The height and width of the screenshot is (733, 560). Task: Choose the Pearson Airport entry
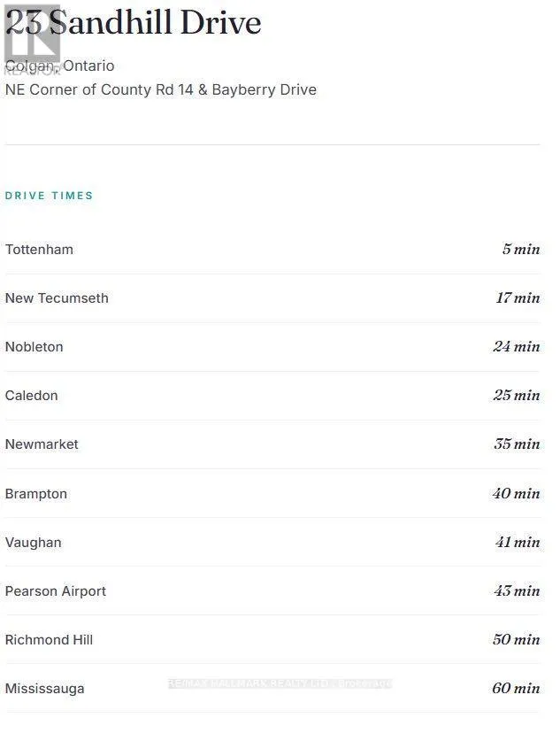(x=56, y=591)
